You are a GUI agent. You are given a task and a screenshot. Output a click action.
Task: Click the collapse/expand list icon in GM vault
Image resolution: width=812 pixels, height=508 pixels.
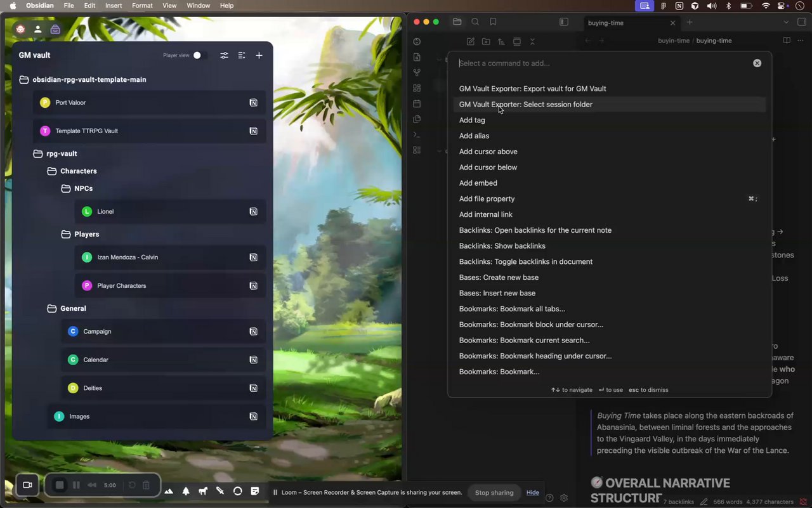[242, 55]
